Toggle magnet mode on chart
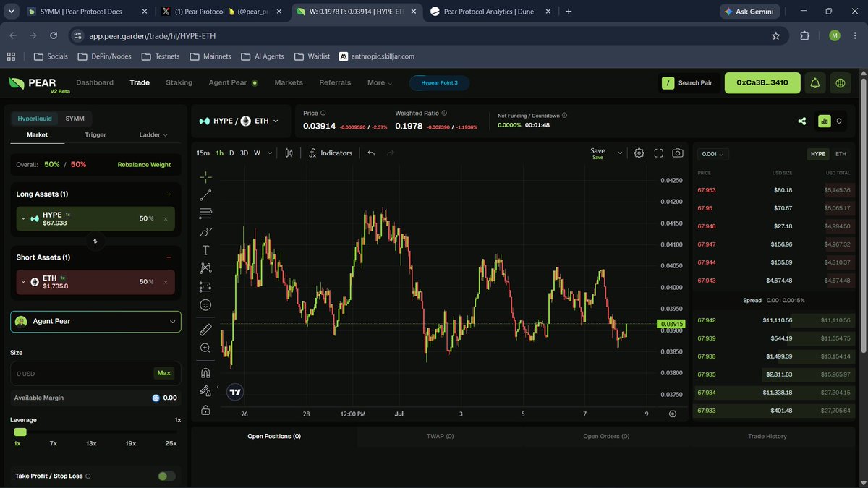Screen dimensions: 868x488 [205, 373]
